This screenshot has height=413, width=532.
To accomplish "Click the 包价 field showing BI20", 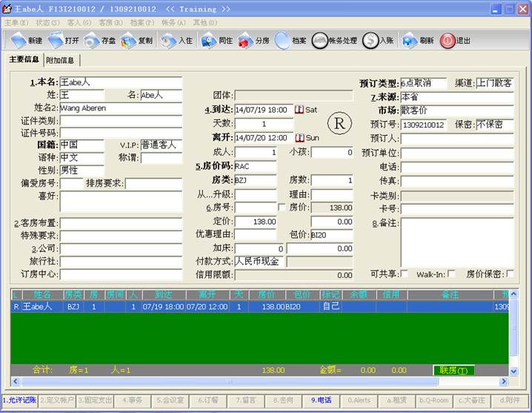I will coord(332,235).
